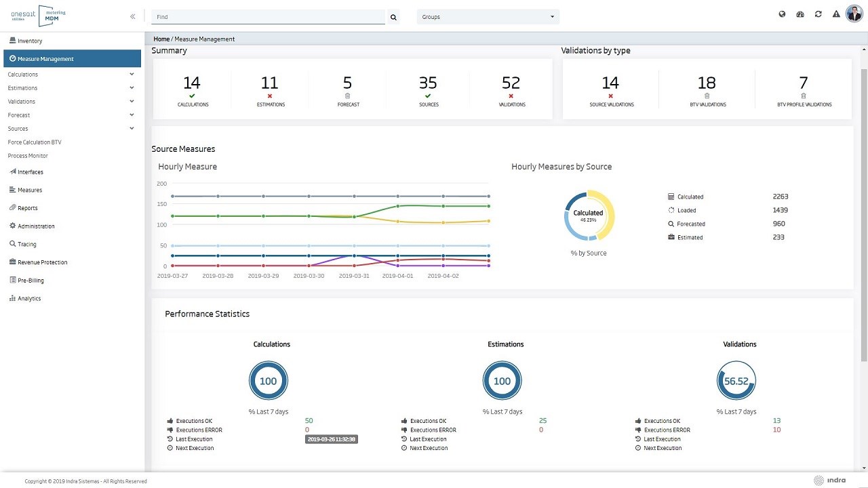The image size is (868, 488).
Task: Open the warning alerts triangle icon
Action: tap(836, 14)
